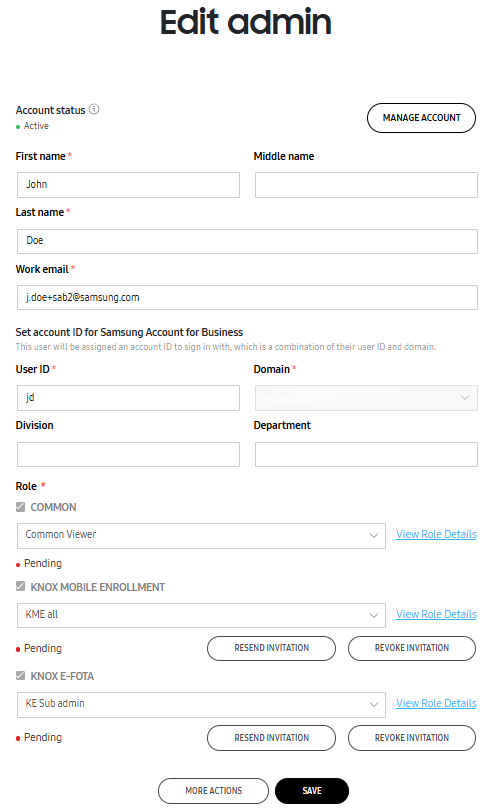Image resolution: width=501 pixels, height=808 pixels.
Task: Click the Active status text
Action: pos(36,126)
